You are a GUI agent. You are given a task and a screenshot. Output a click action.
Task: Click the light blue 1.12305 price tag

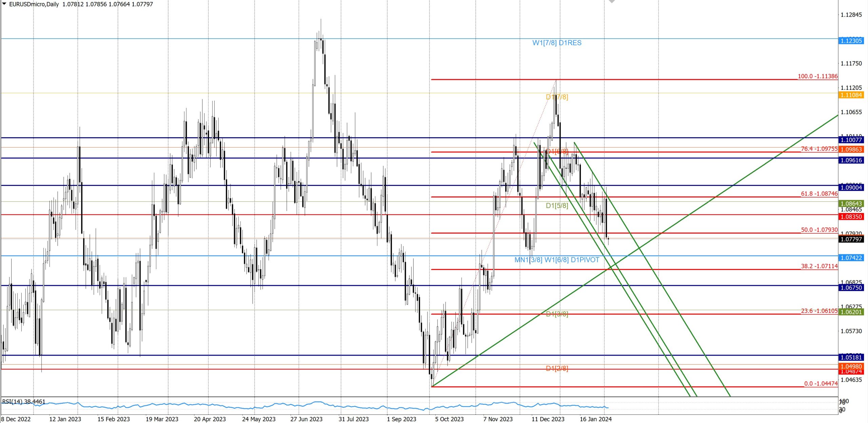pos(851,41)
